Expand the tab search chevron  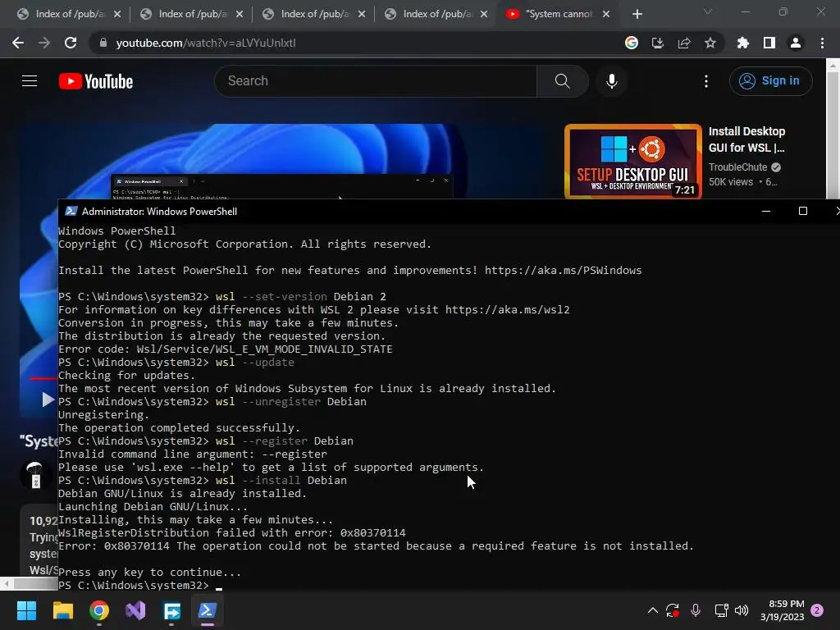tap(708, 11)
